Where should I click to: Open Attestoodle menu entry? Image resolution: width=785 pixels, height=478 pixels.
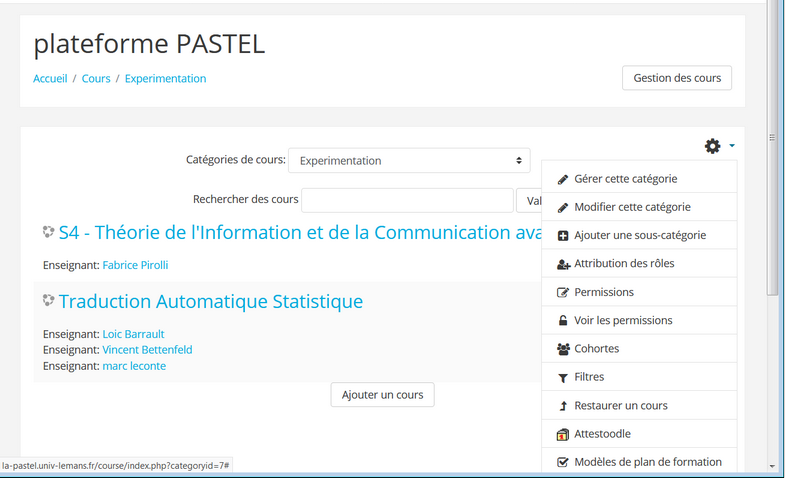(639, 434)
